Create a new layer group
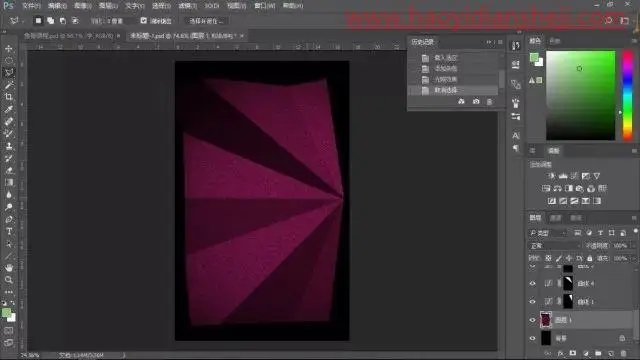 point(598,353)
